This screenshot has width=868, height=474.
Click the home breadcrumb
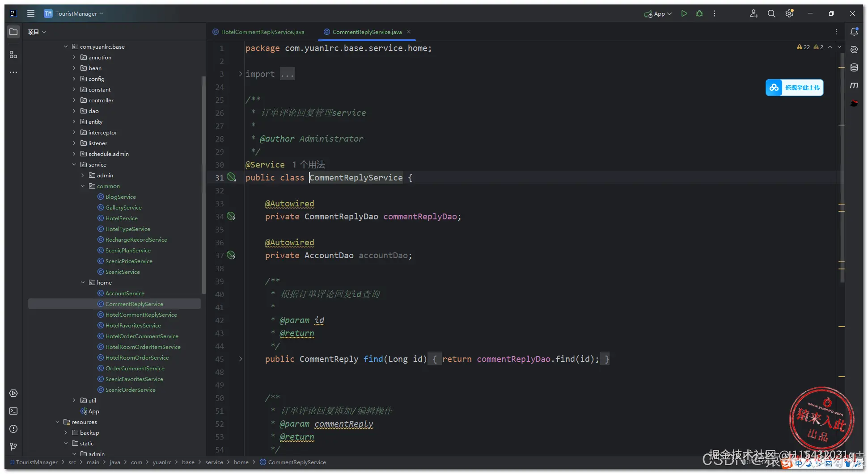click(x=241, y=462)
